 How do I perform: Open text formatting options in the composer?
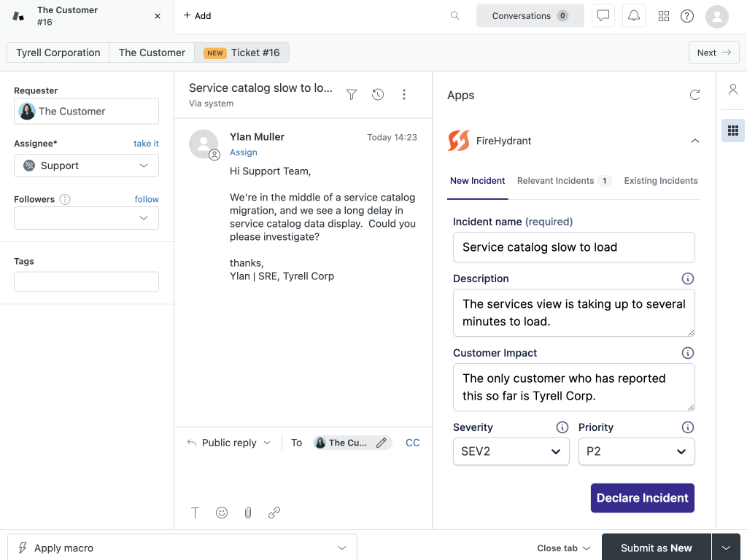(195, 513)
